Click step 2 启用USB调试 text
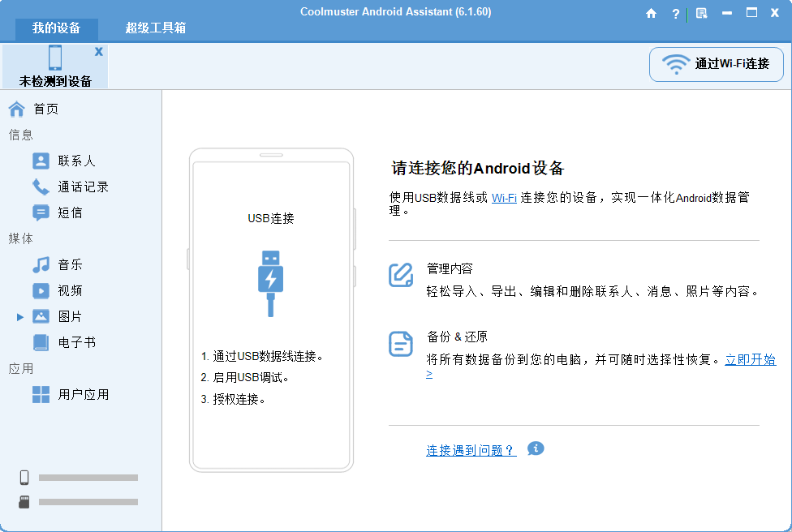The image size is (792, 532). pyautogui.click(x=244, y=378)
